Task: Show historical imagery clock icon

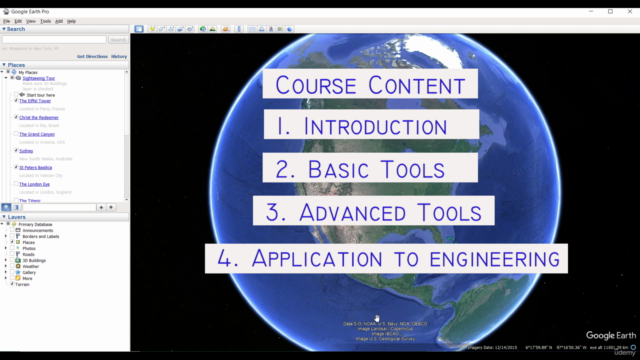Action: (x=203, y=29)
